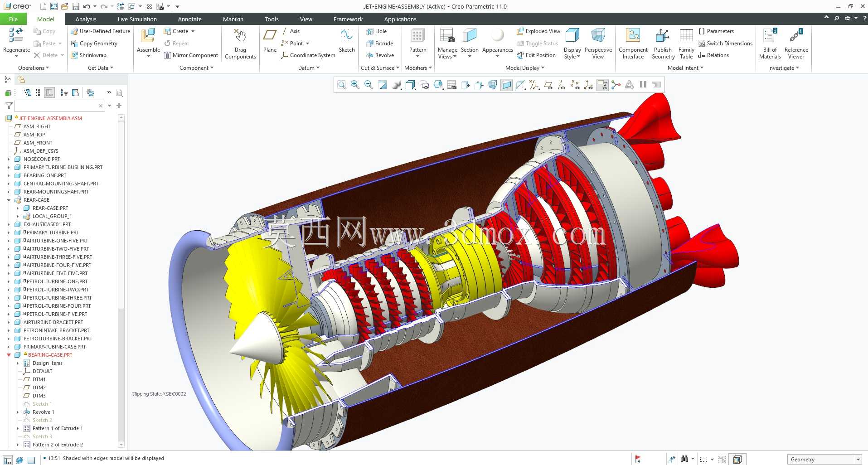This screenshot has height=465, width=868.
Task: Toggle Exploded View
Action: [538, 31]
